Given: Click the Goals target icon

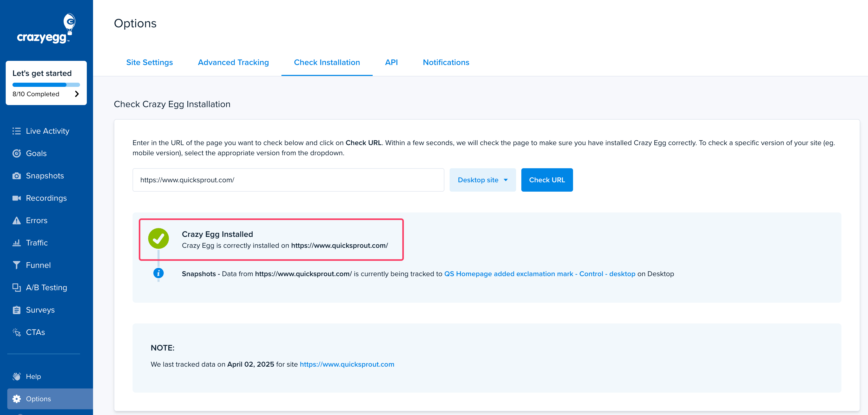Looking at the screenshot, I should (17, 153).
